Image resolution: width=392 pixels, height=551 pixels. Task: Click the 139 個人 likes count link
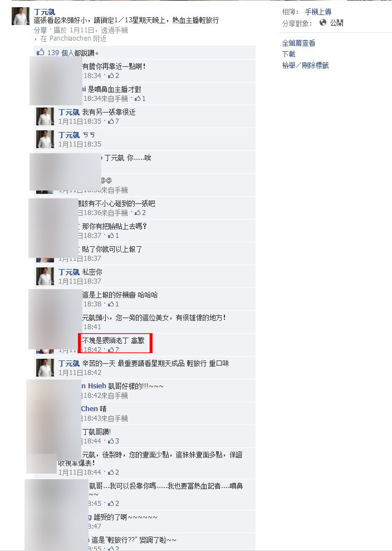(x=61, y=53)
